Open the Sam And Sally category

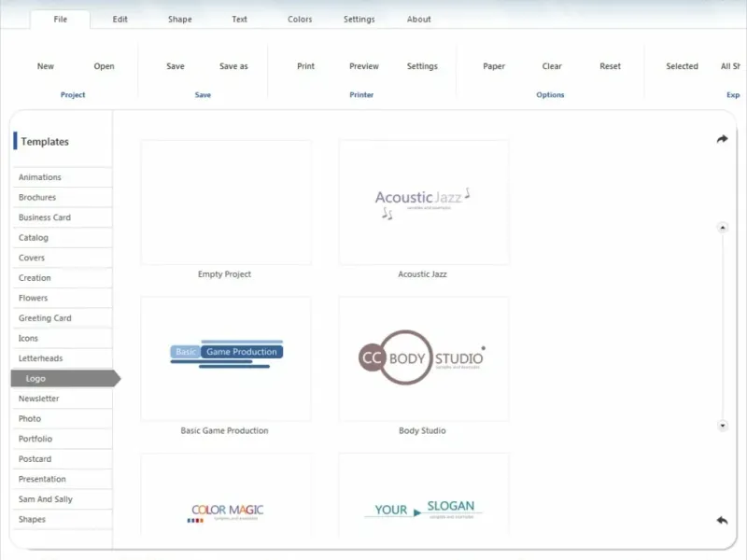63,499
